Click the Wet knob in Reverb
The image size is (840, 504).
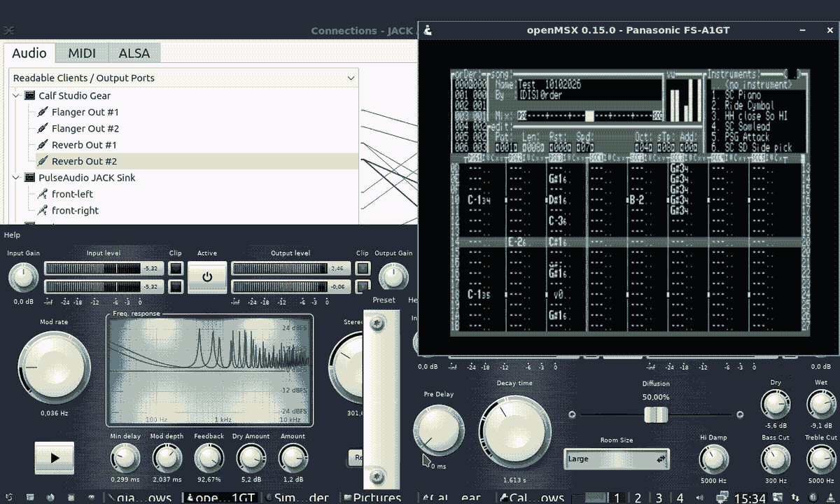(x=821, y=405)
